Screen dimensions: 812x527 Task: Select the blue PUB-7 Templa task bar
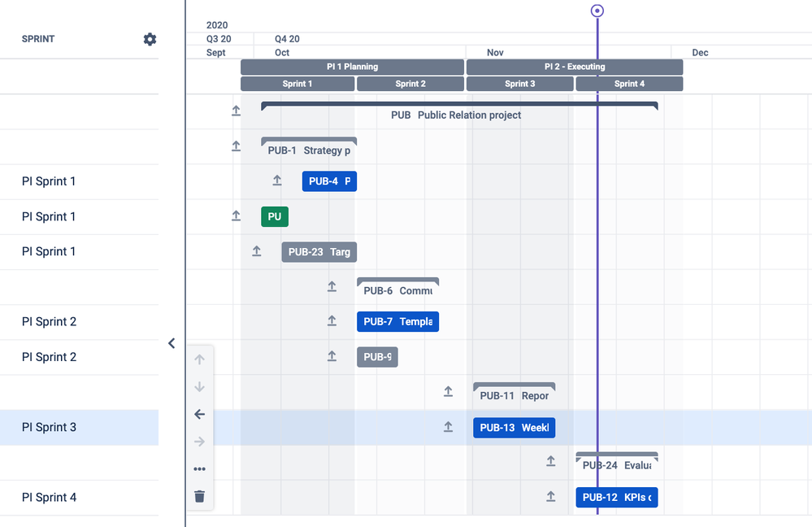point(397,322)
